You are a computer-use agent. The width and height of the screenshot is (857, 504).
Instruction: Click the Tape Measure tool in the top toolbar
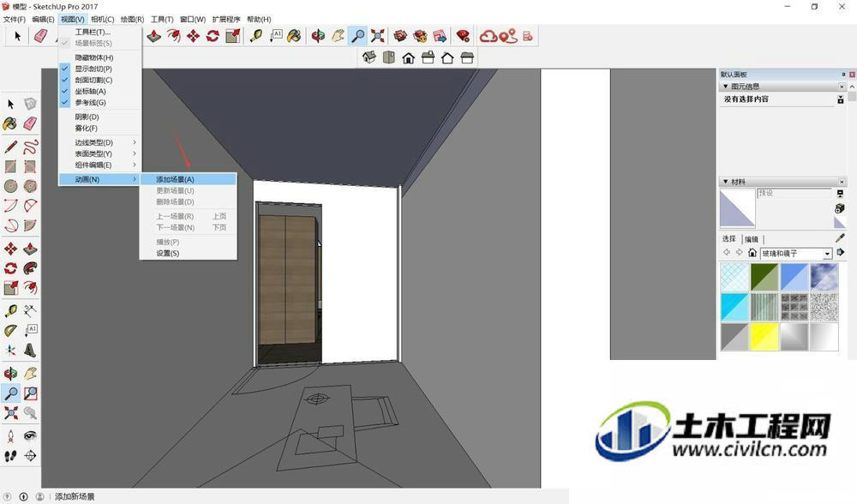click(255, 36)
